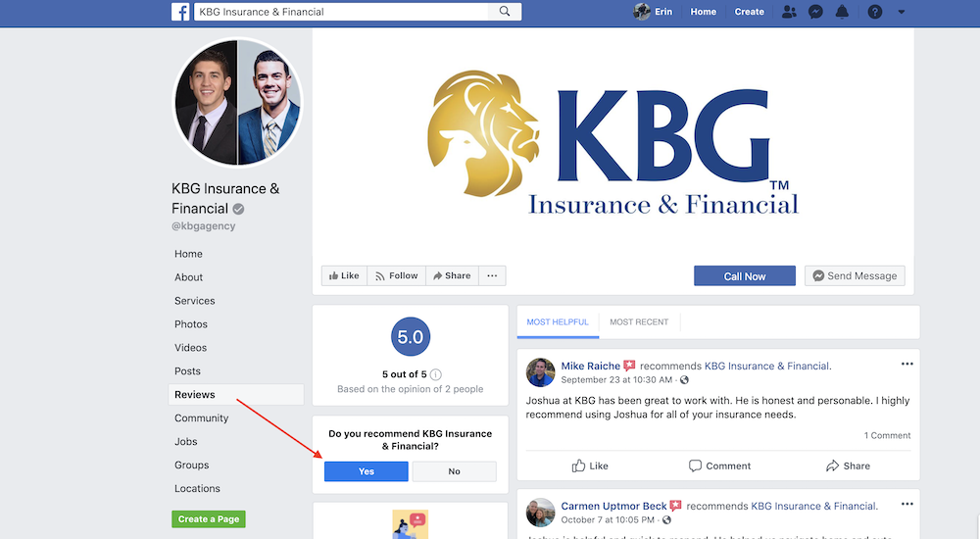
Task: Click the Facebook search input field
Action: (x=341, y=11)
